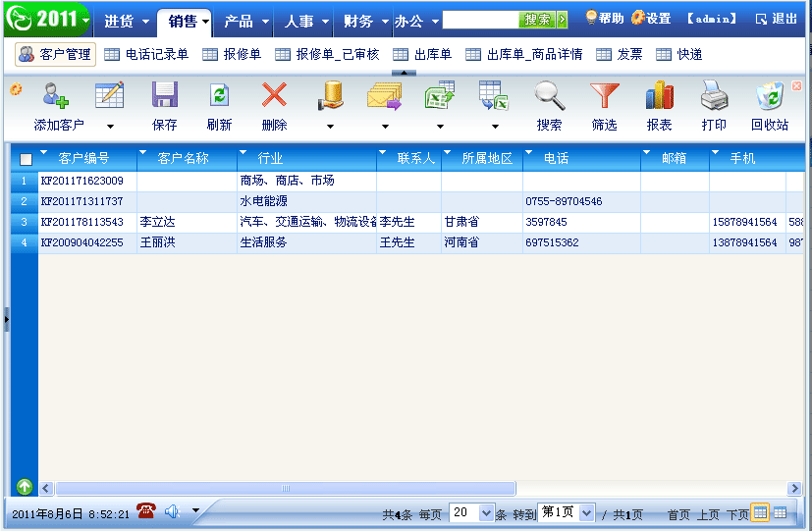This screenshot has height=531, width=812.
Task: Click the 退出 logout link
Action: click(x=777, y=20)
